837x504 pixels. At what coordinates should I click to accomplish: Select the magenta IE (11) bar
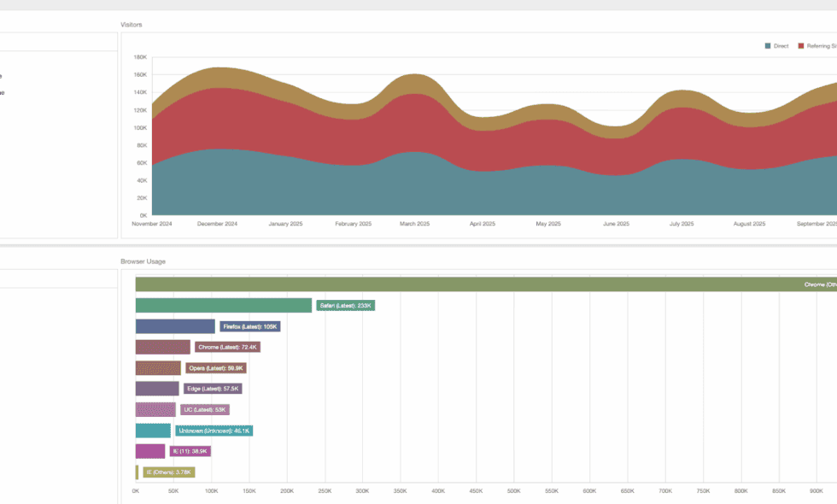tap(150, 451)
